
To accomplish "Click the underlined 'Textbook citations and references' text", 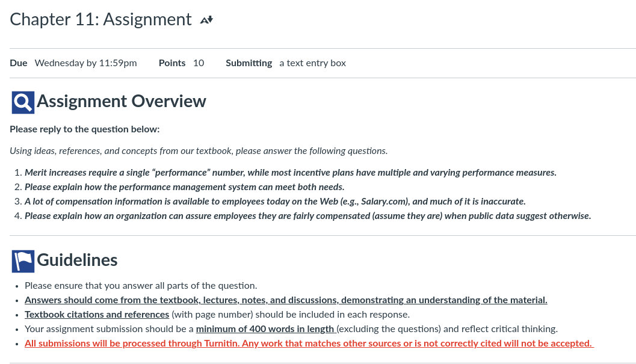I will tap(97, 315).
